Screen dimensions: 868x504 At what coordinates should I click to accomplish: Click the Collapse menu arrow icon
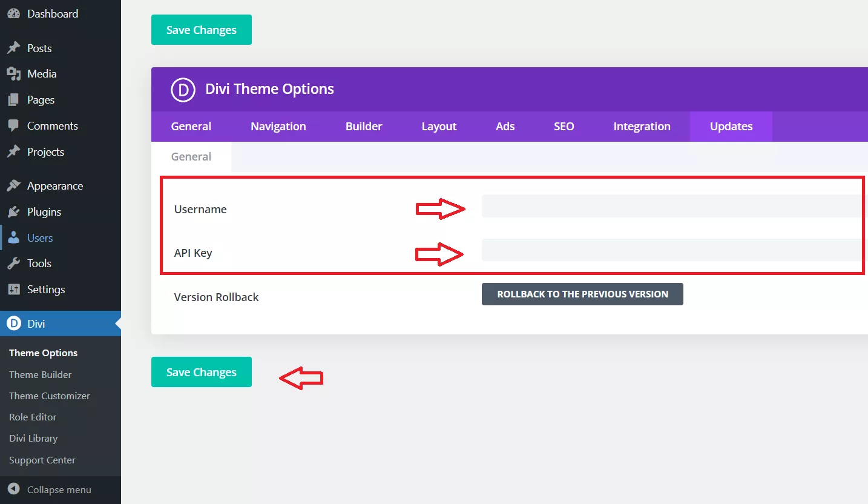(x=13, y=489)
